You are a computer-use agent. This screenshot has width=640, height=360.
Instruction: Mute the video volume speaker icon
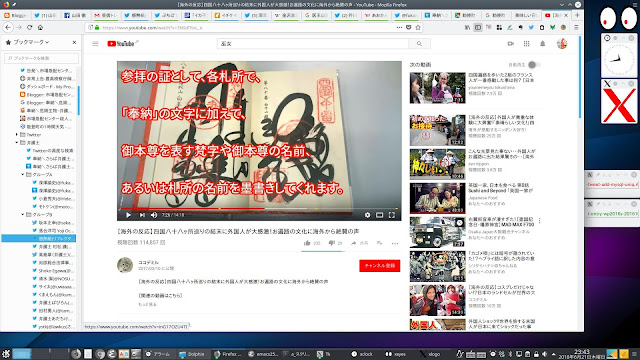[154, 215]
